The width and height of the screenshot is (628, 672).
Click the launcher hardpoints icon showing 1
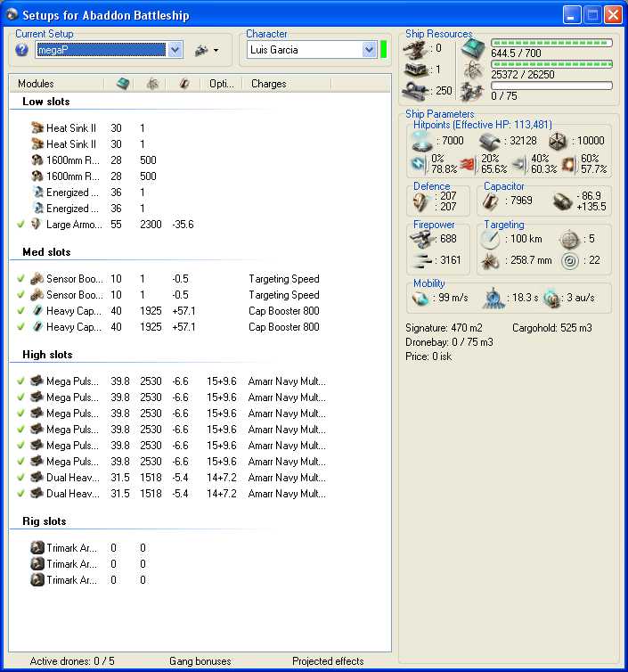tap(415, 70)
